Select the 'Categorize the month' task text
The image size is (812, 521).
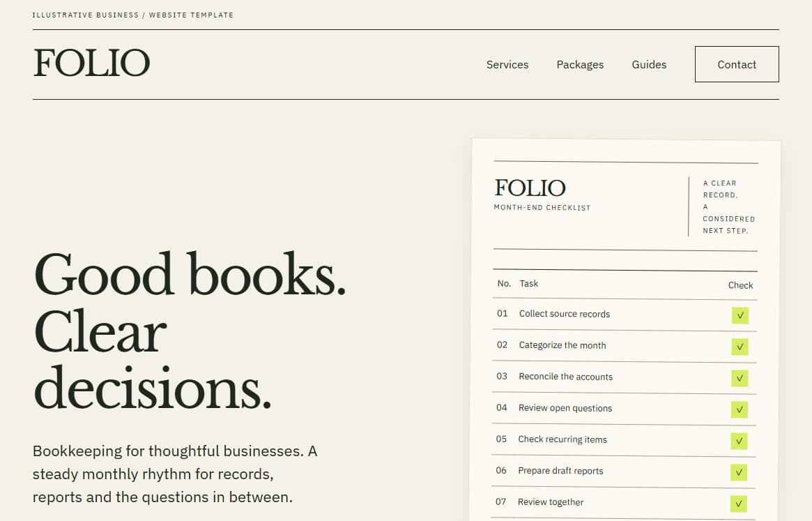pyautogui.click(x=562, y=345)
